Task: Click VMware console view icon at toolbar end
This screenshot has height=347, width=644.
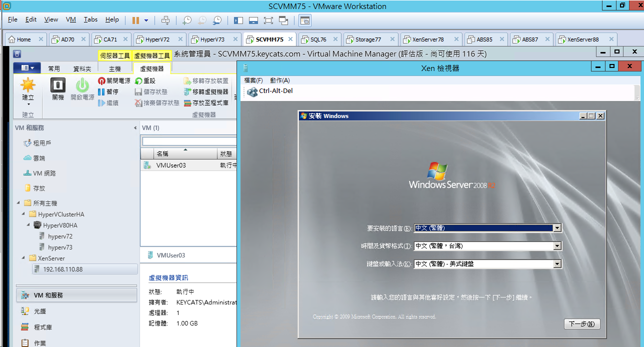Action: point(304,20)
